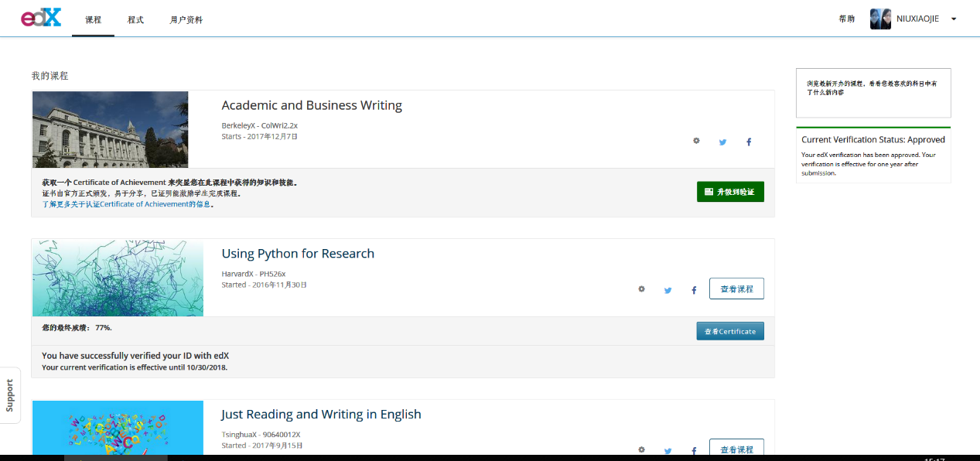Click the final grade 77% text
Screen dimensions: 980x461
tap(77, 328)
